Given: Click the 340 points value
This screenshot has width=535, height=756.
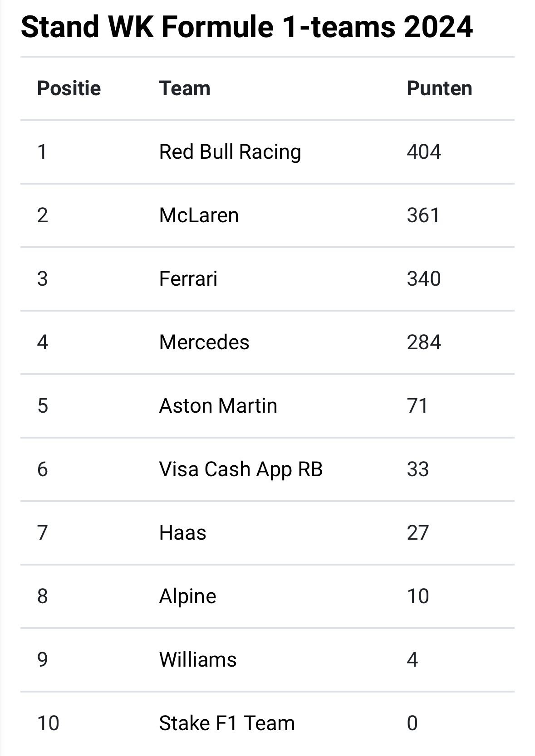Looking at the screenshot, I should (424, 278).
